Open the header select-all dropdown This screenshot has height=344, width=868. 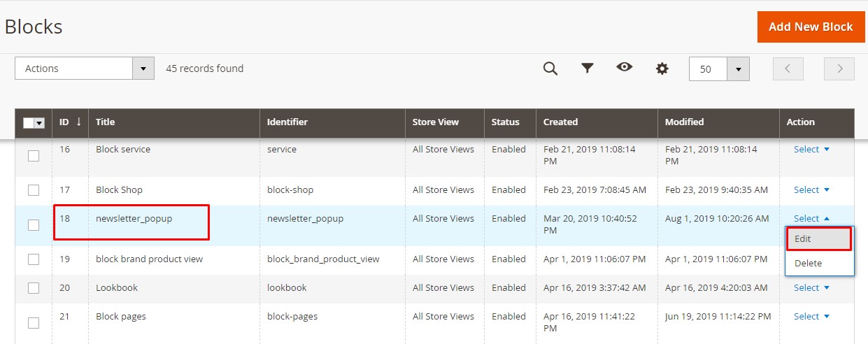point(39,123)
